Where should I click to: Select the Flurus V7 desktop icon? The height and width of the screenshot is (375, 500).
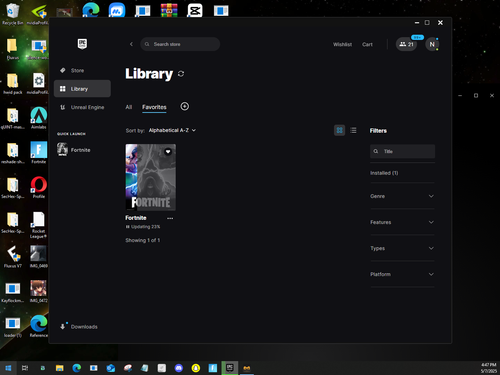coord(13,257)
